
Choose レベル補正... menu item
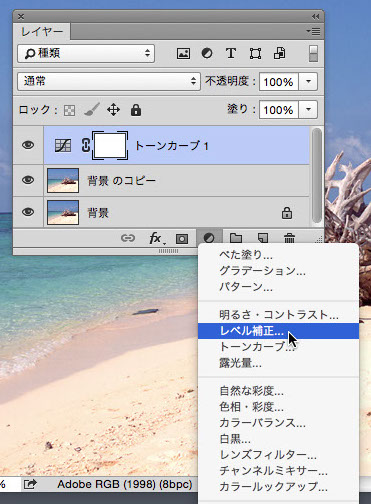click(278, 331)
